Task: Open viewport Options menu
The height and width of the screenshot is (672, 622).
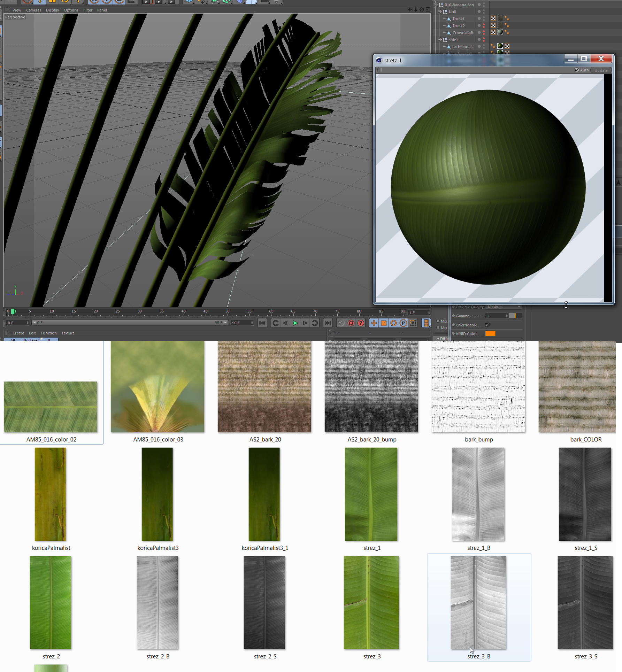Action: 71,10
